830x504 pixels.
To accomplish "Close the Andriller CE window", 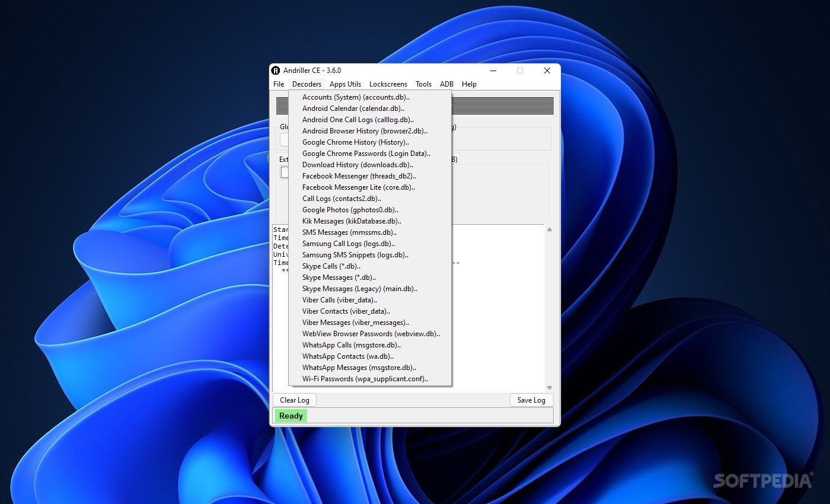I will pyautogui.click(x=547, y=71).
